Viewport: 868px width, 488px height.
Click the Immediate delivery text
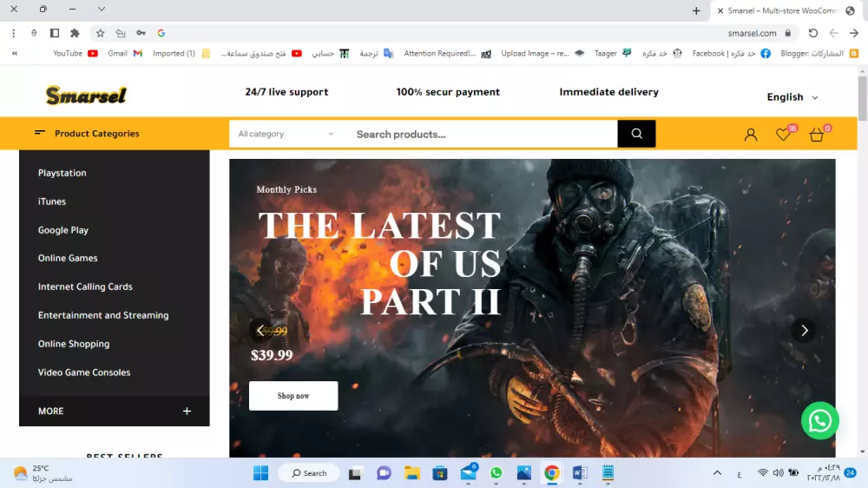(x=609, y=92)
